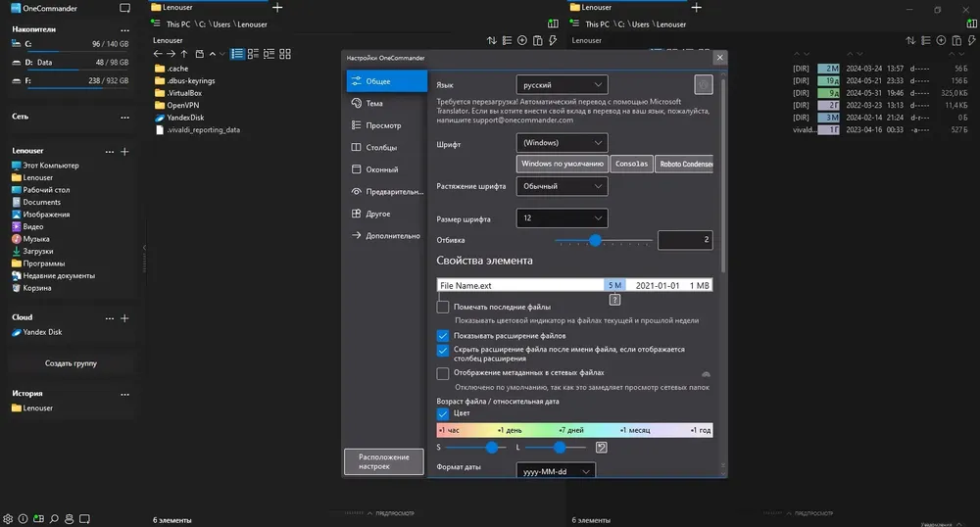Click the Consolas font button

[x=631, y=164]
